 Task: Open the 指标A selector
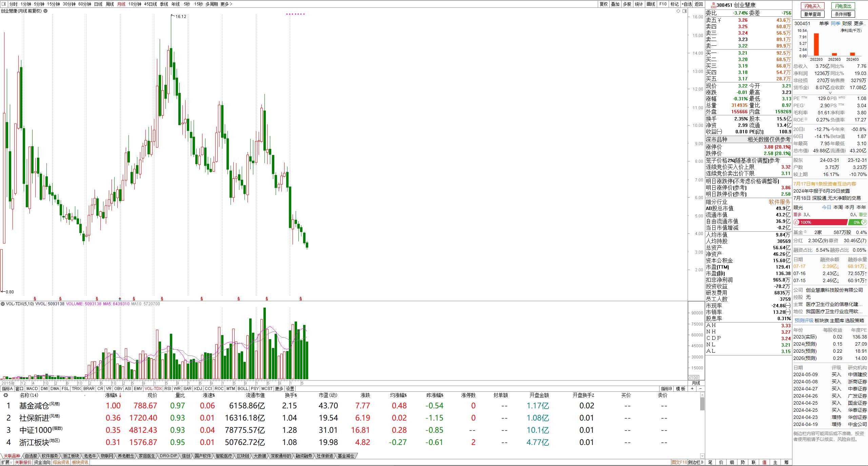tap(7, 389)
